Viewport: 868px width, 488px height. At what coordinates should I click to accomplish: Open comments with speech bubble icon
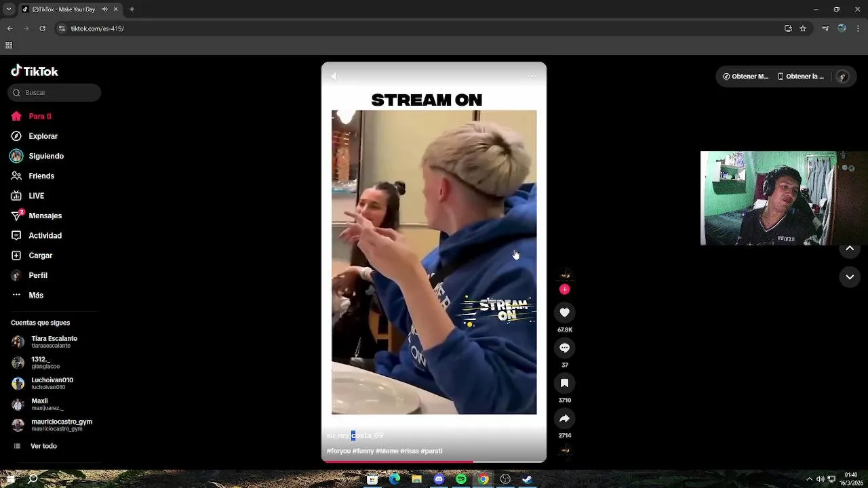click(x=564, y=348)
